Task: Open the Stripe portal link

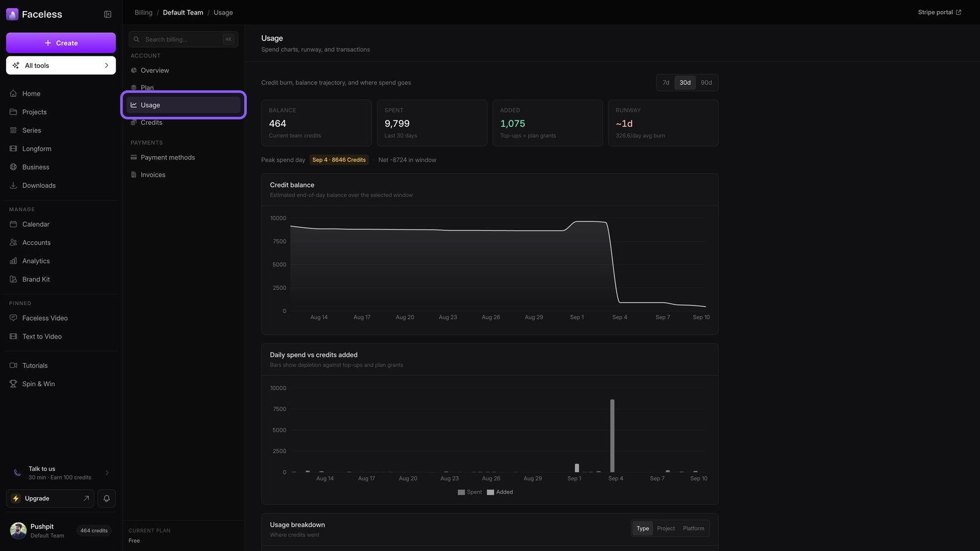Action: [939, 12]
